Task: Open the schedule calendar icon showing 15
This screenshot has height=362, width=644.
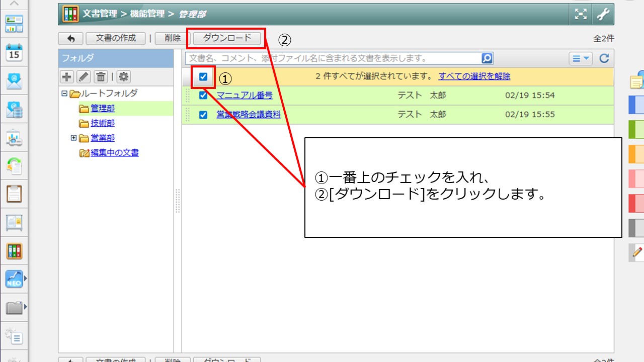Action: point(14,52)
